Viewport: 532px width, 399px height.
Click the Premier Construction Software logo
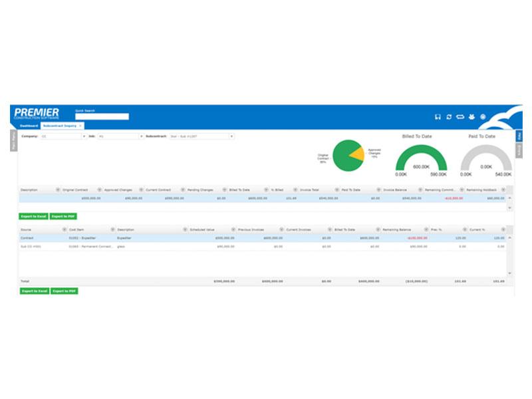click(37, 113)
